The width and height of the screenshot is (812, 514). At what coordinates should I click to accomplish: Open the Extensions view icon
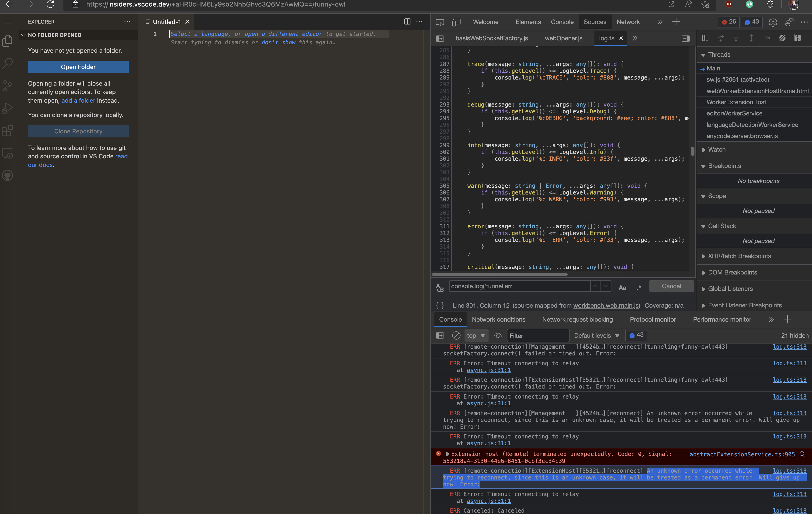(7, 131)
